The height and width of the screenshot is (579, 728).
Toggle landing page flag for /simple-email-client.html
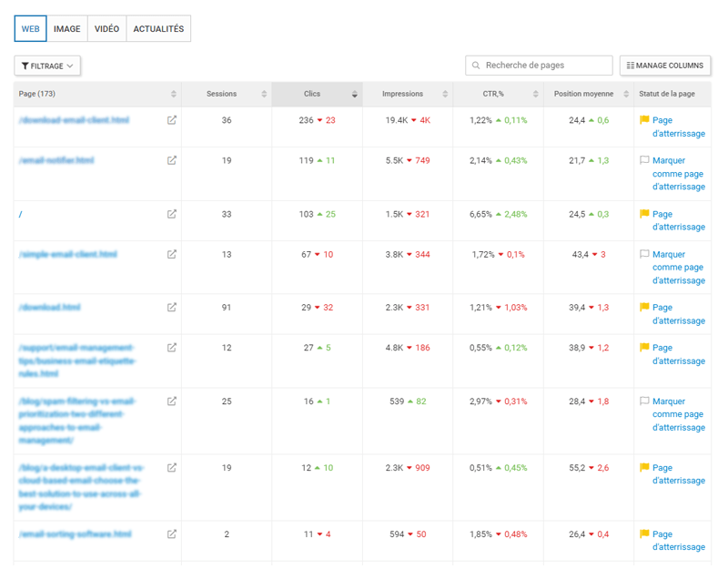(644, 255)
